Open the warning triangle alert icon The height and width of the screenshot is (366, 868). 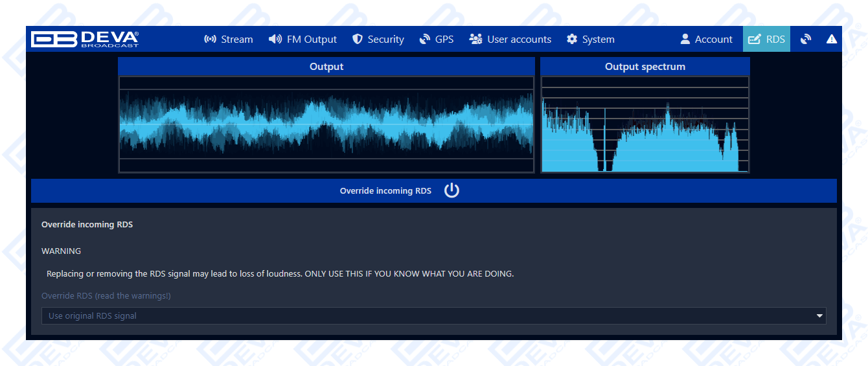pos(832,40)
